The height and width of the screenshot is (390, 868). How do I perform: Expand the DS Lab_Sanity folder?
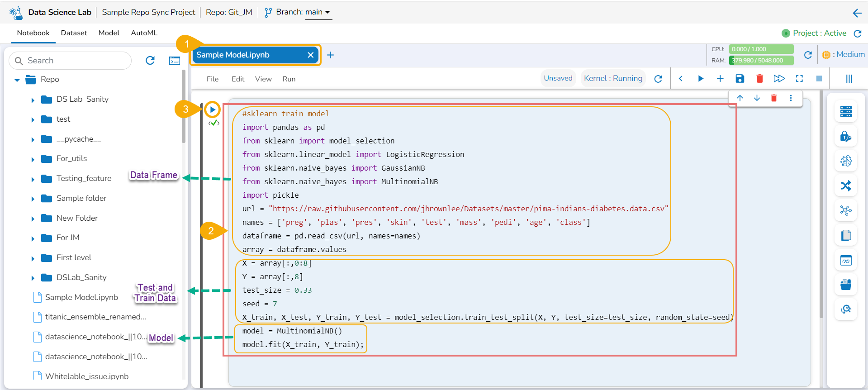click(x=33, y=100)
